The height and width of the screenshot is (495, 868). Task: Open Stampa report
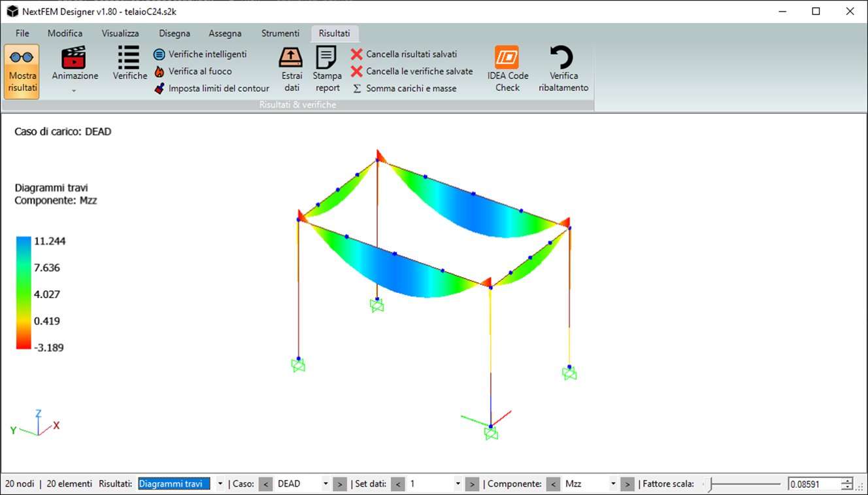(x=327, y=71)
